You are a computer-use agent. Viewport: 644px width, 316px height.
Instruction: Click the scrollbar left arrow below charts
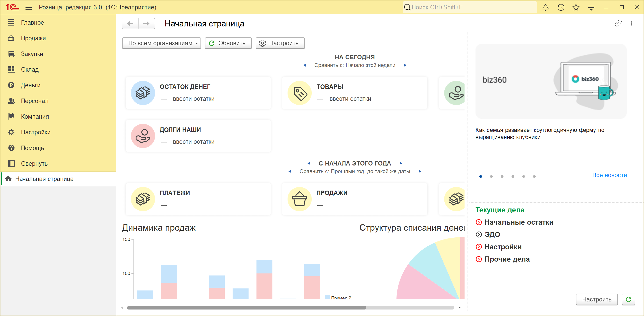click(x=122, y=308)
